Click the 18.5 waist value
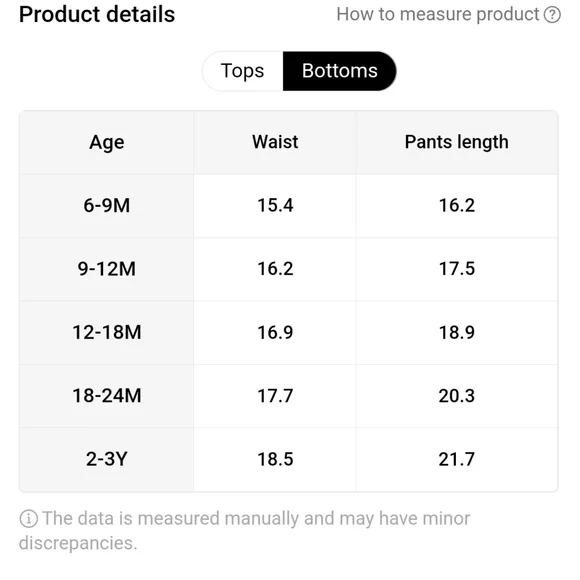Viewport: 580px width, 580px height. click(275, 459)
